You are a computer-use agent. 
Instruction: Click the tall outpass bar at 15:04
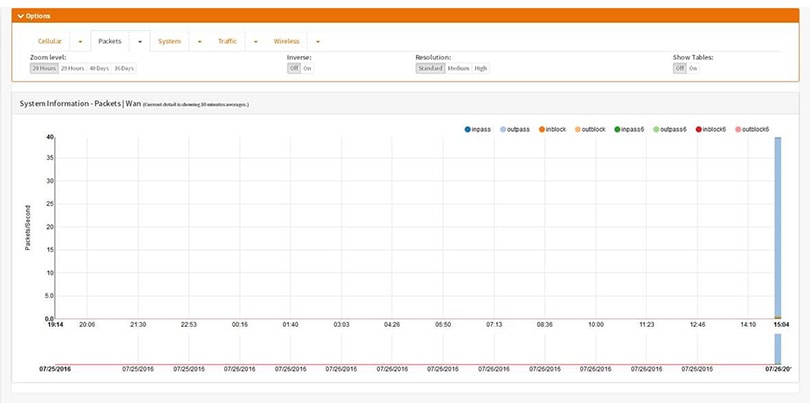pos(777,230)
